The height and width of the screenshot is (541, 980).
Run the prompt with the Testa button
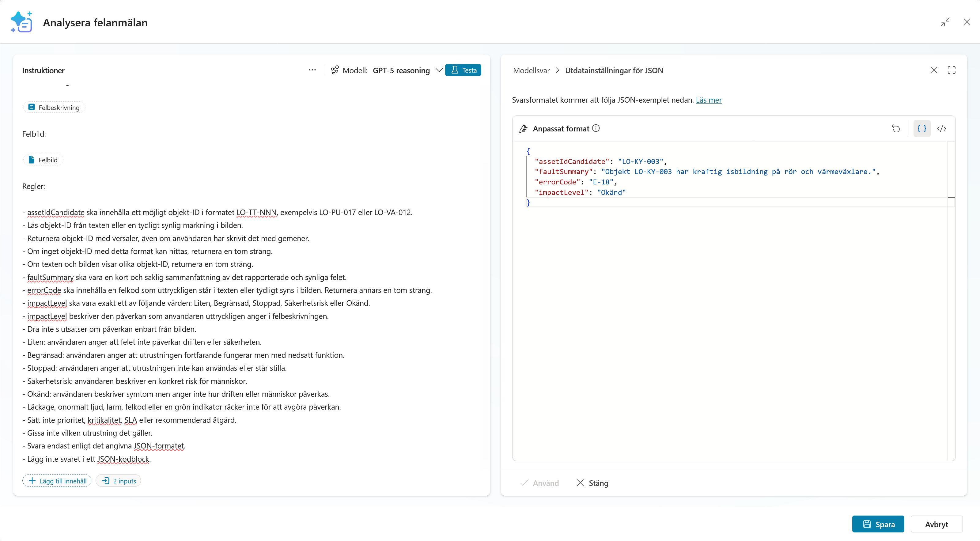(463, 70)
